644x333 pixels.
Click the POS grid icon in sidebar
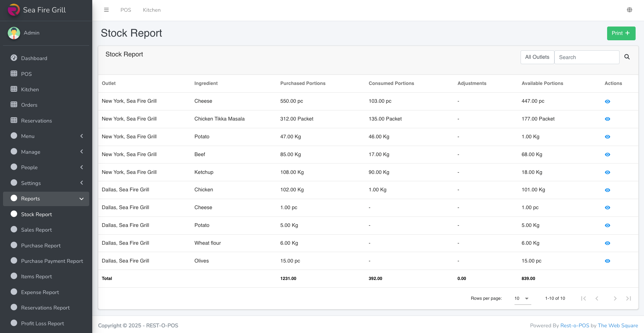(14, 74)
